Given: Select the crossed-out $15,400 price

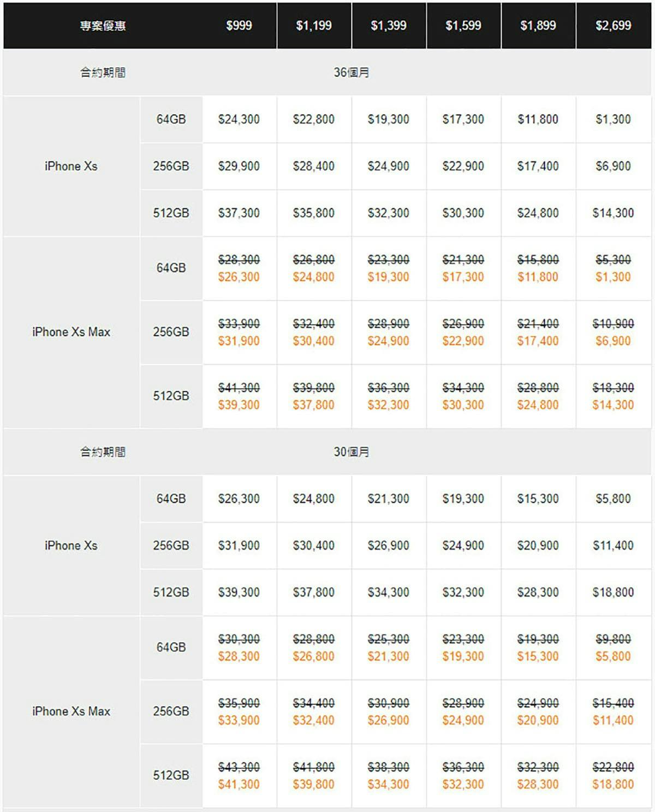Looking at the screenshot, I should pos(613,703).
